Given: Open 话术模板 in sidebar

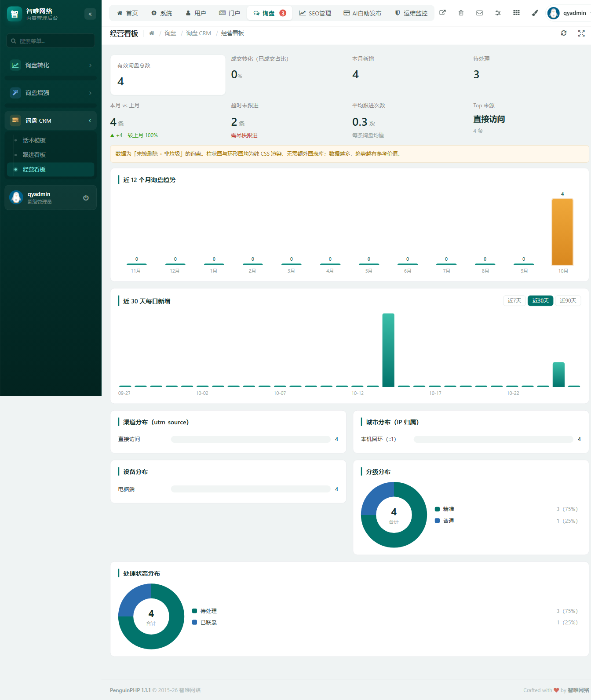Looking at the screenshot, I should pos(51,140).
